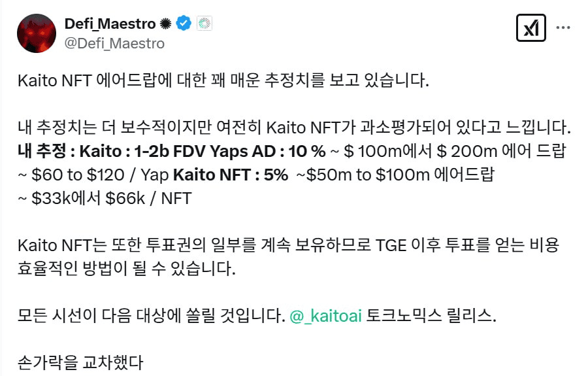This screenshot has height=376, width=588.
Task: Open the Defi_Maestro display name
Action: [x=110, y=24]
